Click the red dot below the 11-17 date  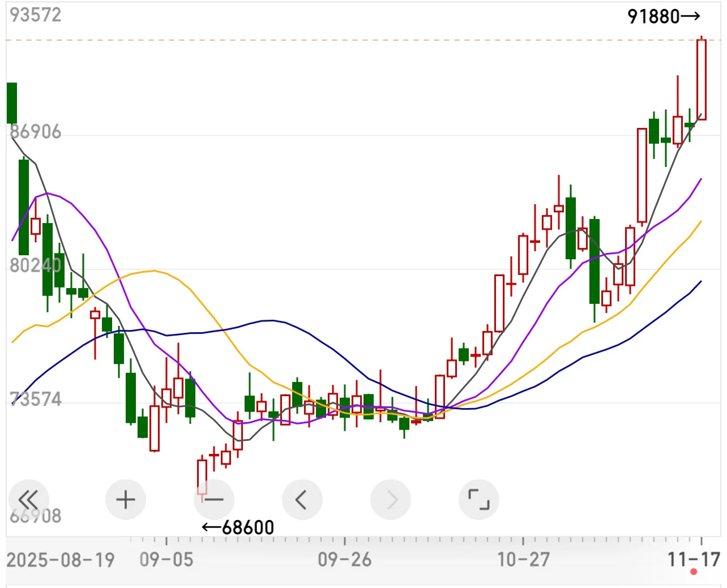[x=694, y=572]
